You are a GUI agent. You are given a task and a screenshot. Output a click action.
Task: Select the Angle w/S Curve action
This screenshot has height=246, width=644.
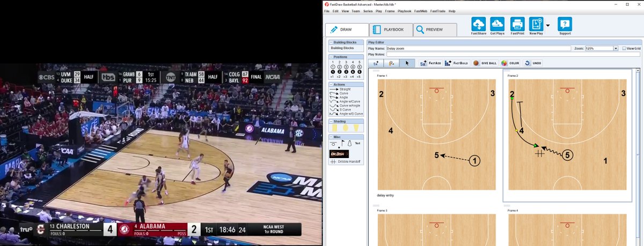click(346, 114)
